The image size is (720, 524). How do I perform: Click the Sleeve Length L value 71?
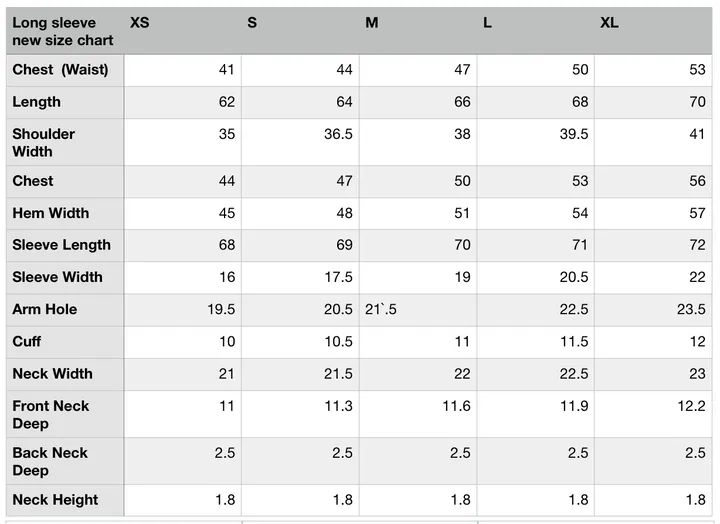[580, 245]
